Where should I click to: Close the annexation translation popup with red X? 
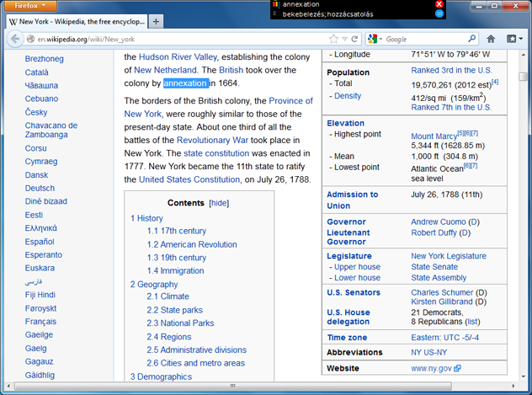click(439, 4)
